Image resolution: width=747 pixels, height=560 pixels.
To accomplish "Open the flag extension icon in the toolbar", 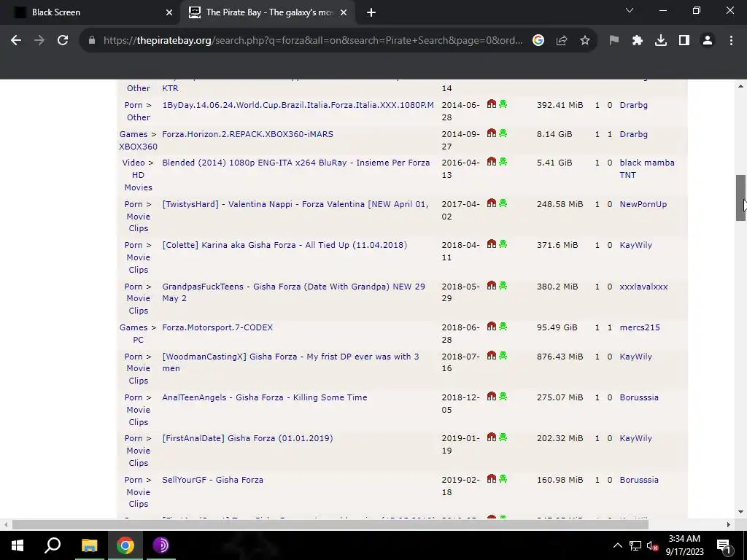I will tap(614, 41).
